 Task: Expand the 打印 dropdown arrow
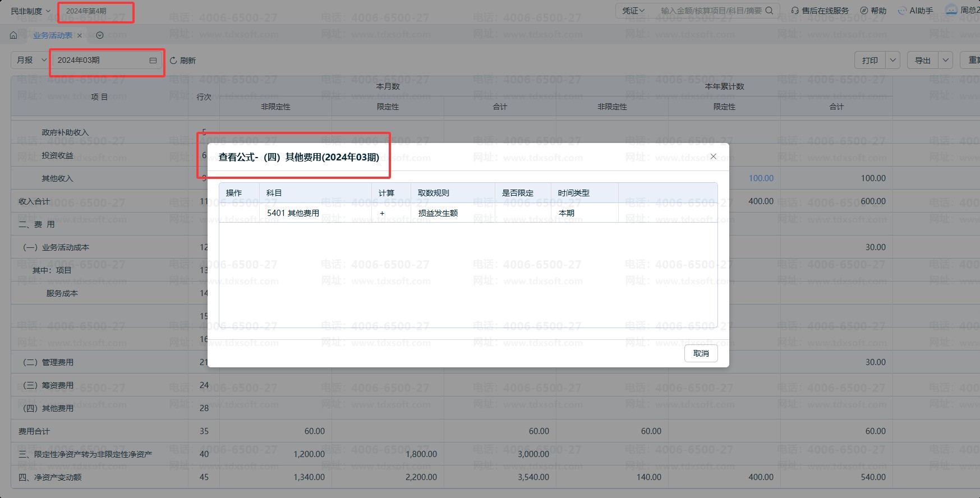[x=893, y=60]
